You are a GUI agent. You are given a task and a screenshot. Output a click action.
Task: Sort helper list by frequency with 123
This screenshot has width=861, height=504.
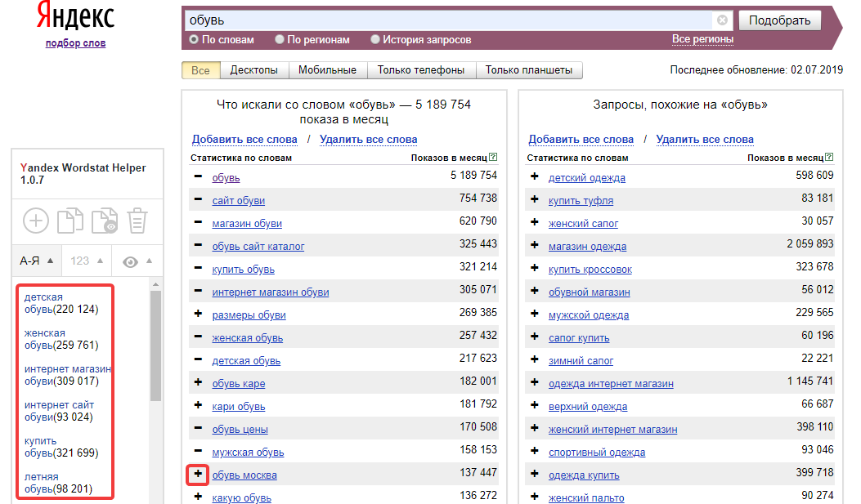[x=87, y=261]
